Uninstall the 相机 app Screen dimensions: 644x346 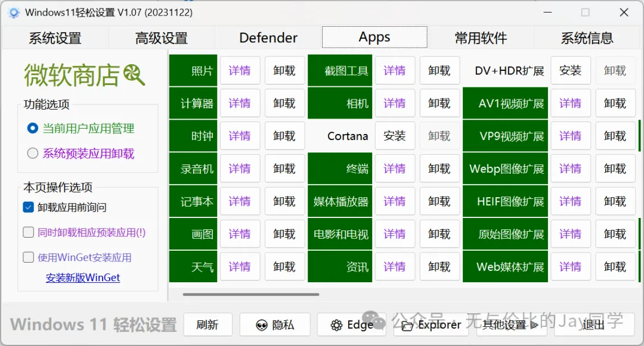[x=439, y=103]
